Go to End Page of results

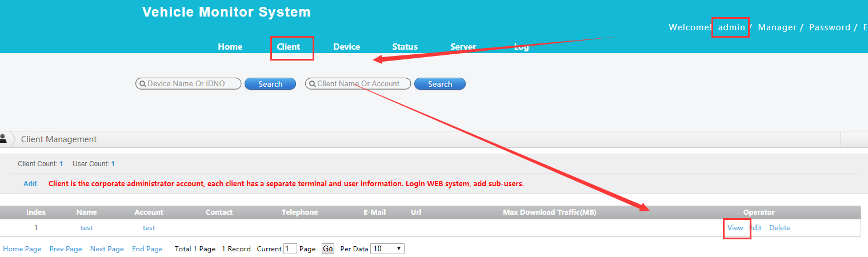[147, 249]
